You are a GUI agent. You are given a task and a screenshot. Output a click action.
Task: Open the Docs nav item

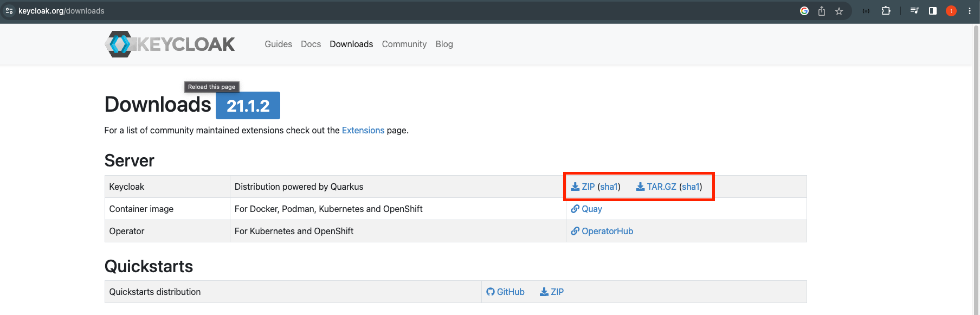pyautogui.click(x=311, y=44)
